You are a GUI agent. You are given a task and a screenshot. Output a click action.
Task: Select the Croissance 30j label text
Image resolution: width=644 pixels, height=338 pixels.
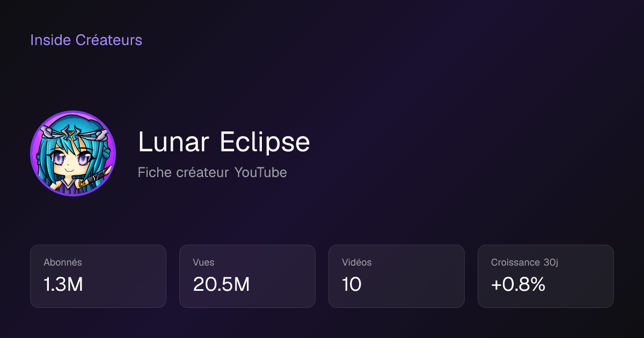(x=525, y=262)
